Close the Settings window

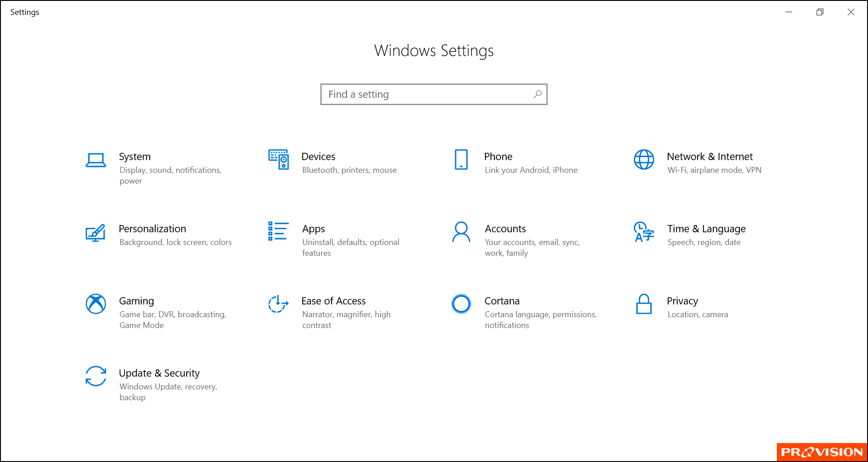point(851,12)
